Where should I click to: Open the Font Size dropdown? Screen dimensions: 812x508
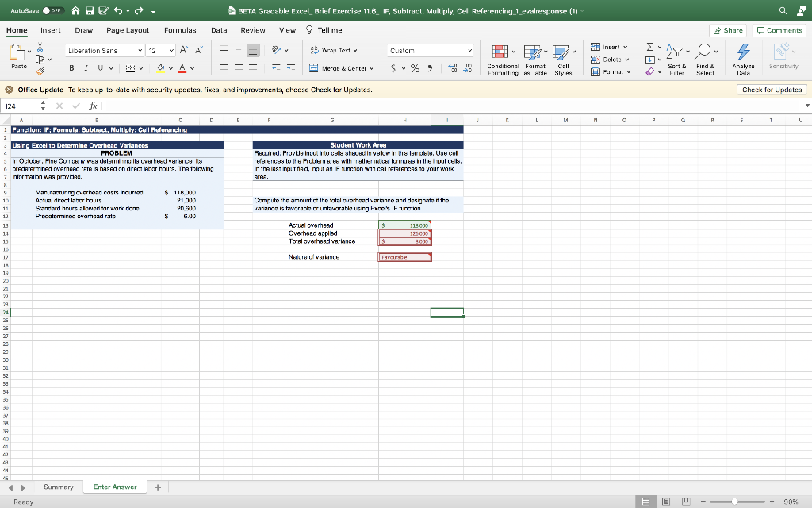pos(171,49)
